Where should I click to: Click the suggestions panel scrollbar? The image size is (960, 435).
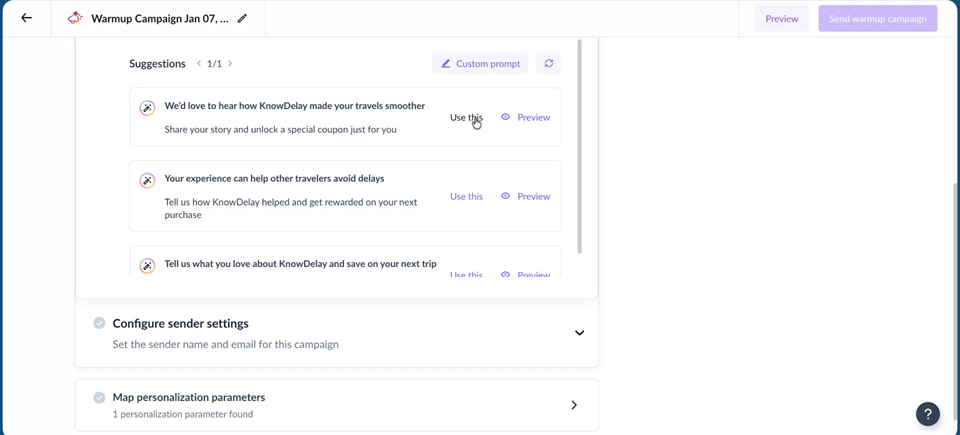[580, 147]
